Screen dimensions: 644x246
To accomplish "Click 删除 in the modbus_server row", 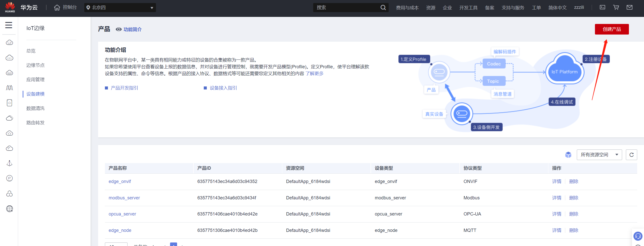I will [x=574, y=198].
